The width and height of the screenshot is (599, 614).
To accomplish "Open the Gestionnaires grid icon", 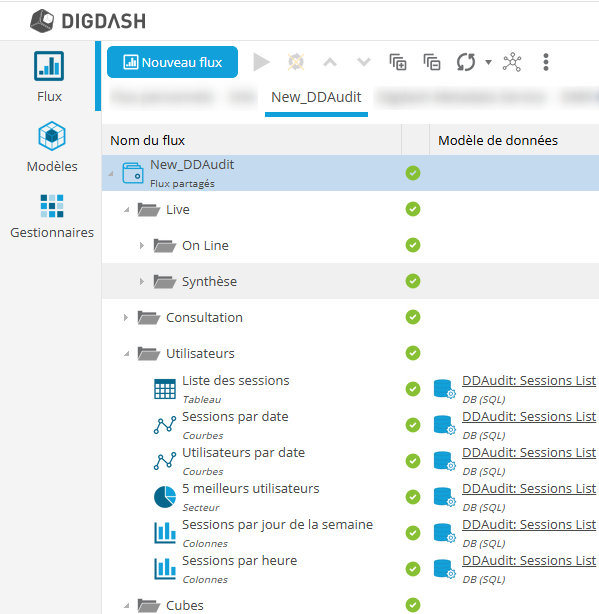I will point(52,206).
